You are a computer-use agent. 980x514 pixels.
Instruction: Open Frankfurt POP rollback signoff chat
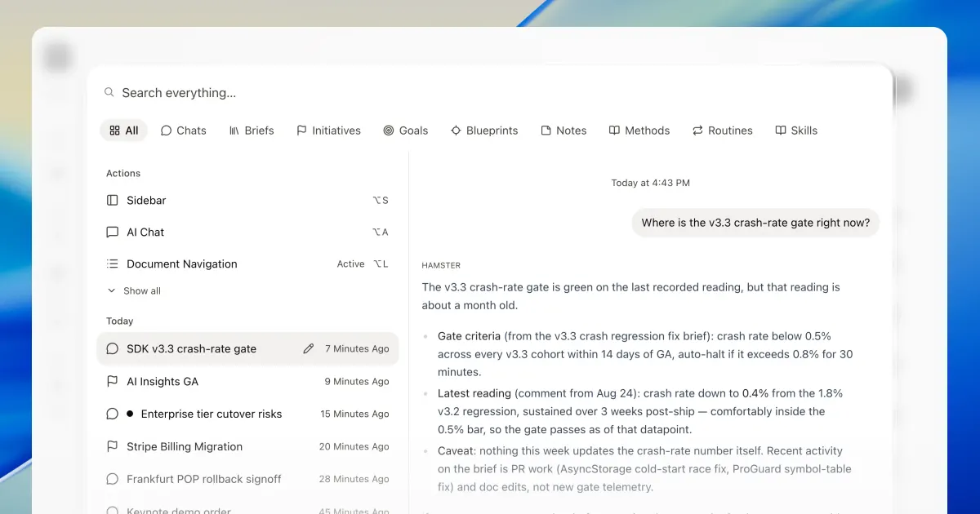tap(247, 479)
